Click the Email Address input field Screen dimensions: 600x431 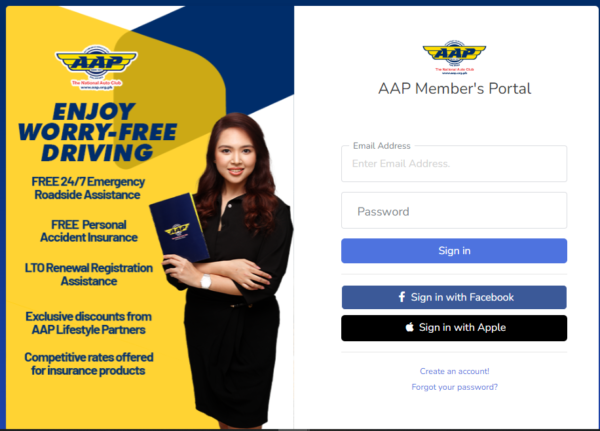click(x=454, y=163)
